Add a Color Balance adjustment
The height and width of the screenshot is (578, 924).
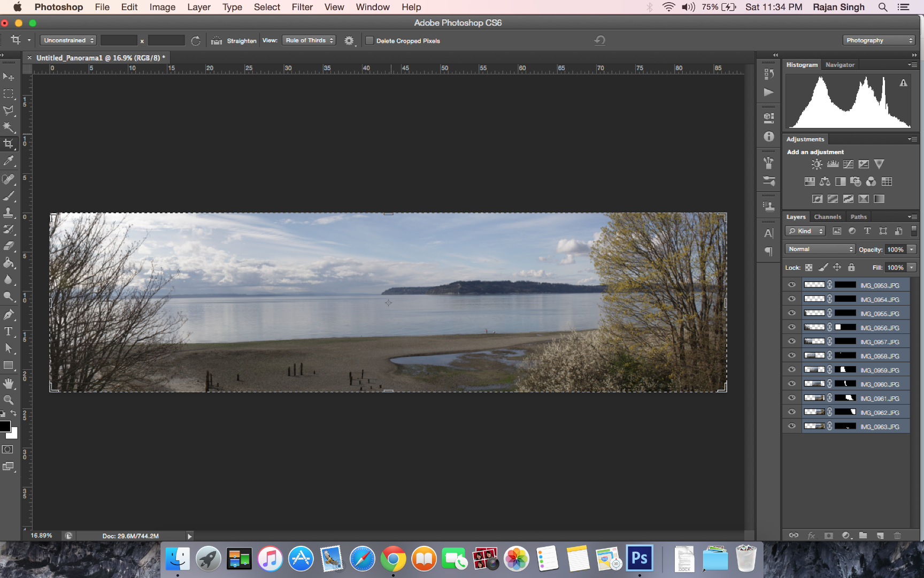click(825, 181)
